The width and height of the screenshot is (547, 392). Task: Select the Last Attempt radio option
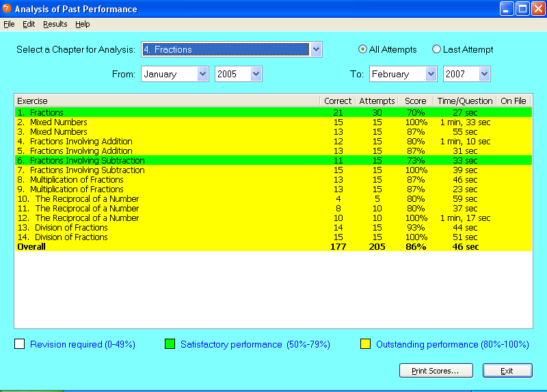(x=437, y=49)
